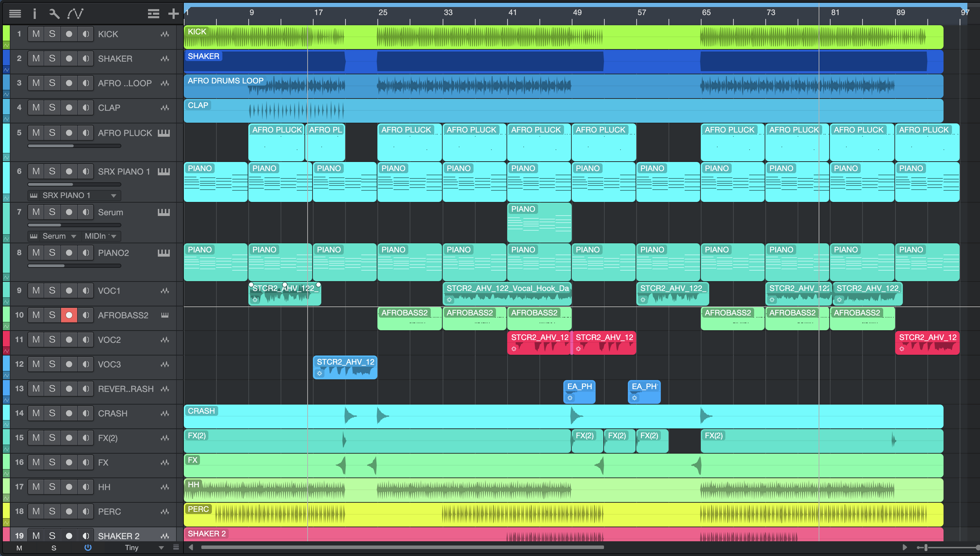Click the global S solo button at the bottom
Image resolution: width=980 pixels, height=556 pixels.
(54, 548)
